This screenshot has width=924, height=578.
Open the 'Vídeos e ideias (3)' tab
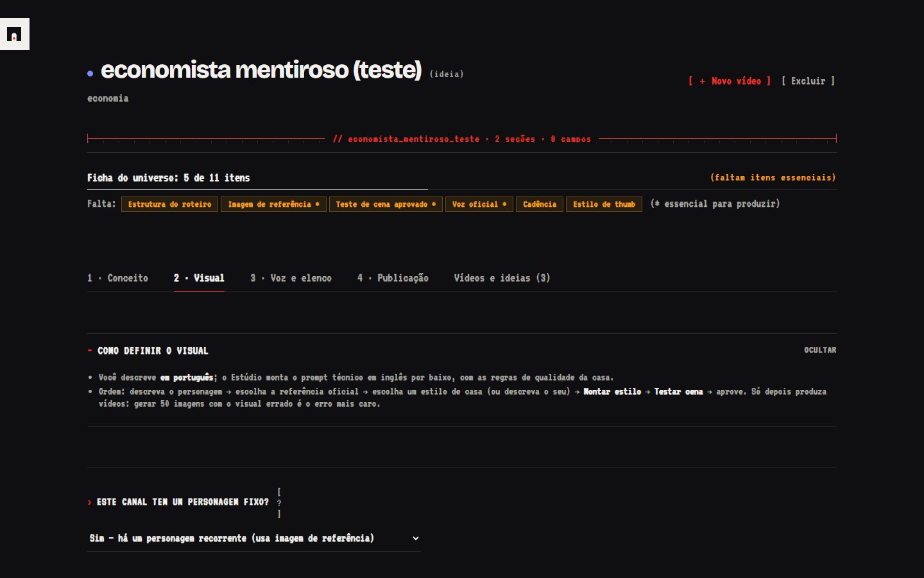point(502,278)
